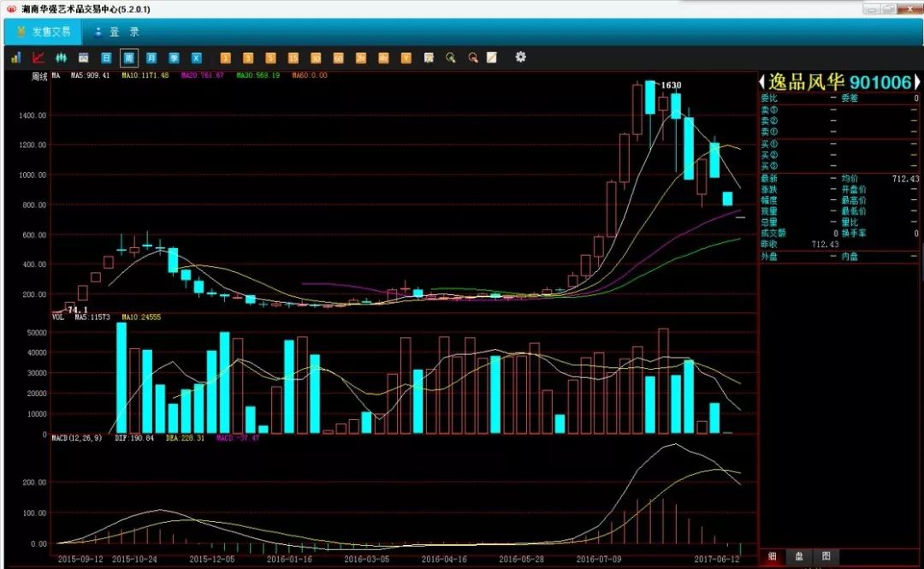Select the 1-minute period icon

(225, 57)
